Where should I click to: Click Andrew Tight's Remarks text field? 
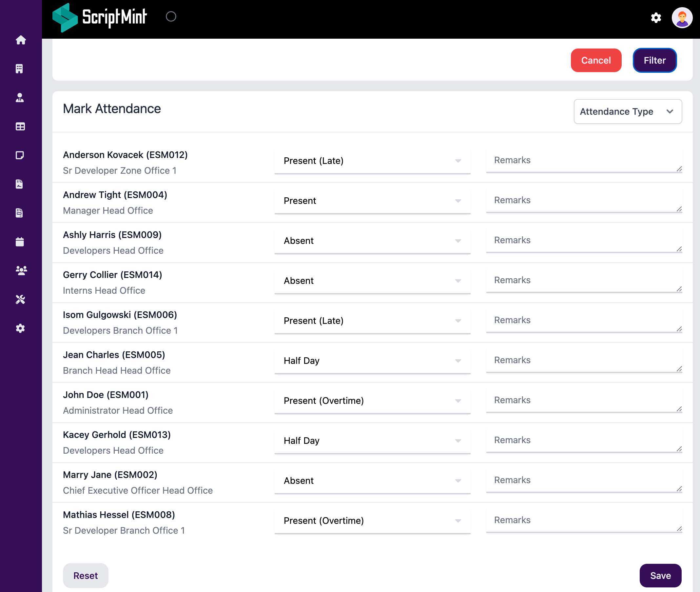583,200
